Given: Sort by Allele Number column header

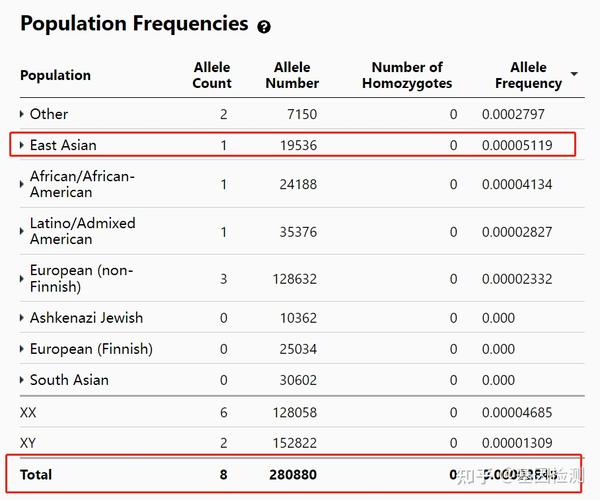Looking at the screenshot, I should click(292, 75).
